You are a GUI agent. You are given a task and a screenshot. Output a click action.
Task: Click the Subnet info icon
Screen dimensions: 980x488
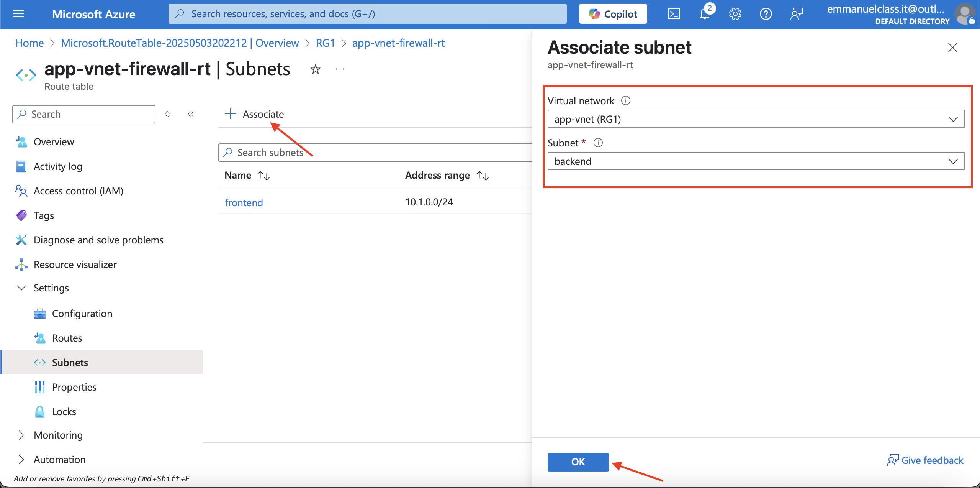click(x=598, y=143)
